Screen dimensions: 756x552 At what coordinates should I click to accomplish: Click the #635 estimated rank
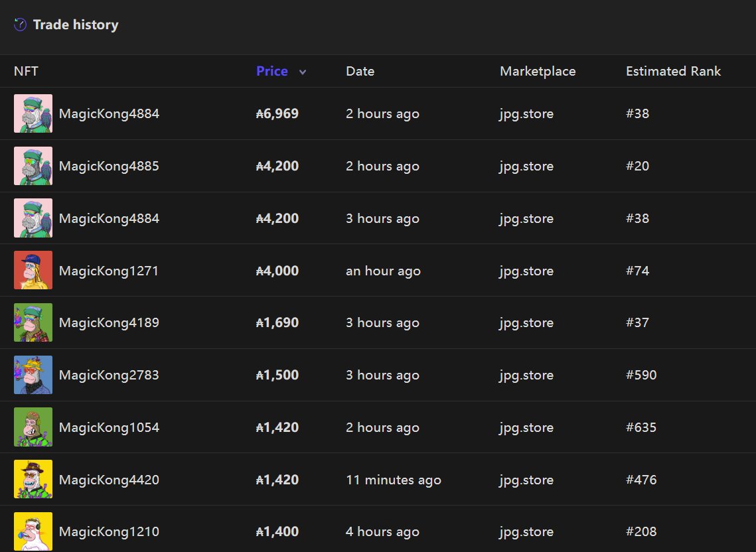[641, 428]
